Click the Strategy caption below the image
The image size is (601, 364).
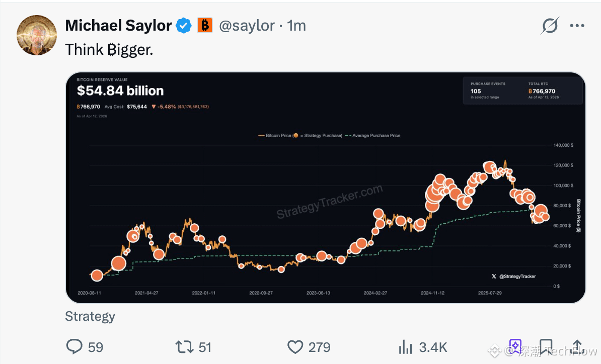pyautogui.click(x=90, y=316)
